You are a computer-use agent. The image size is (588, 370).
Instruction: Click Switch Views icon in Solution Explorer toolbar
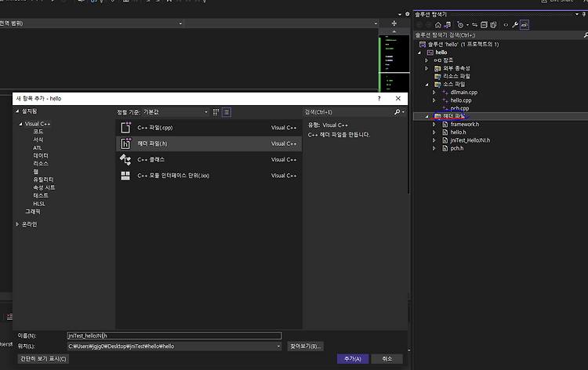click(x=448, y=25)
